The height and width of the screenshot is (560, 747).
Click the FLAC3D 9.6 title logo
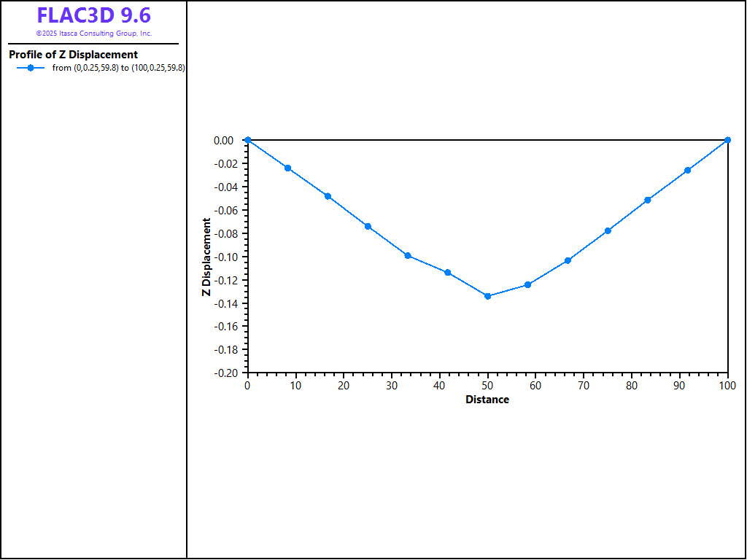tap(94, 15)
